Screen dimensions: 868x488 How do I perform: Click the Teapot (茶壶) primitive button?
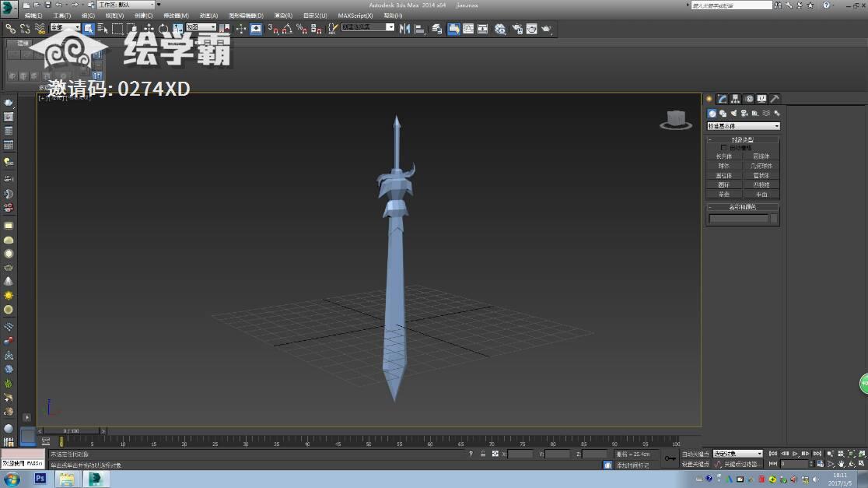(724, 195)
